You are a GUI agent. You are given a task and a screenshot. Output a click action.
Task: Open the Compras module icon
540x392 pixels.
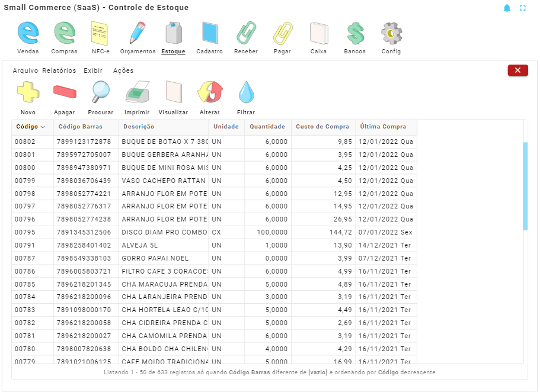pos(64,34)
